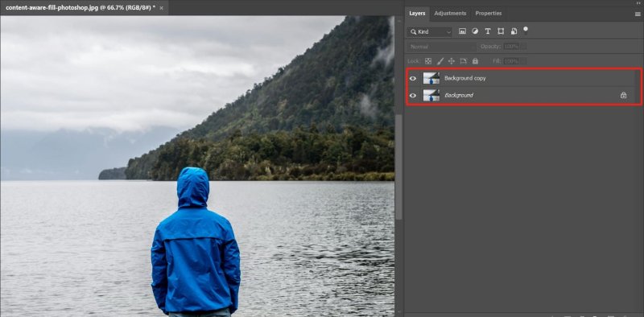This screenshot has width=644, height=317.
Task: Toggle the layer filtering on/off switch
Action: point(526,31)
